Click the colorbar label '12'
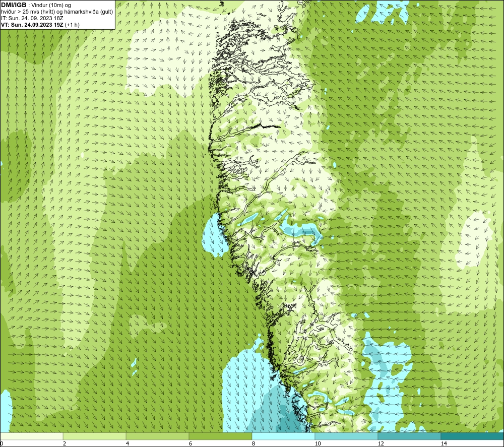The width and height of the screenshot is (504, 447). [x=381, y=444]
